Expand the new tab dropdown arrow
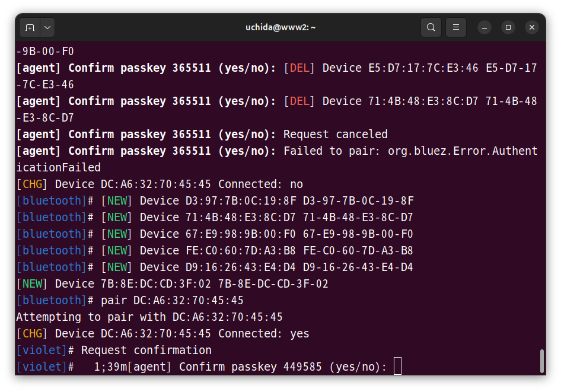The width and height of the screenshot is (561, 392). click(47, 27)
